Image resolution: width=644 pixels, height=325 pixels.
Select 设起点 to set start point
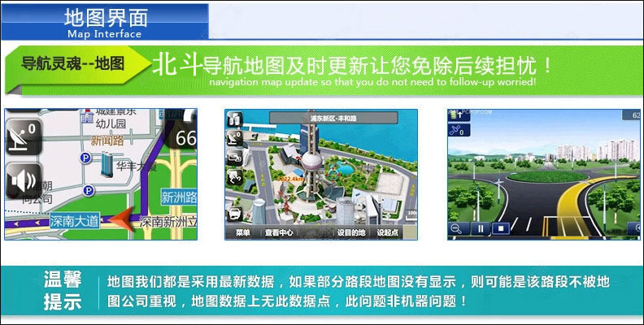[389, 232]
